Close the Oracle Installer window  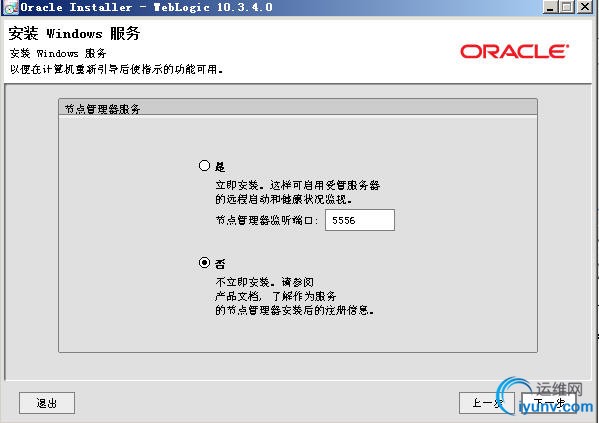tap(585, 7)
